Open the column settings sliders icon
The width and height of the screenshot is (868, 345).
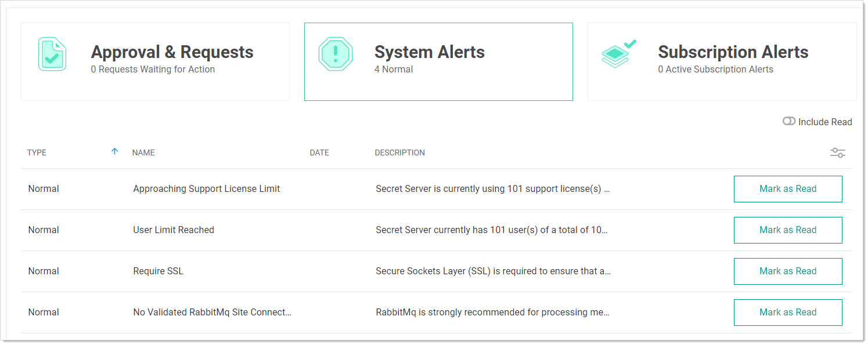click(x=837, y=153)
